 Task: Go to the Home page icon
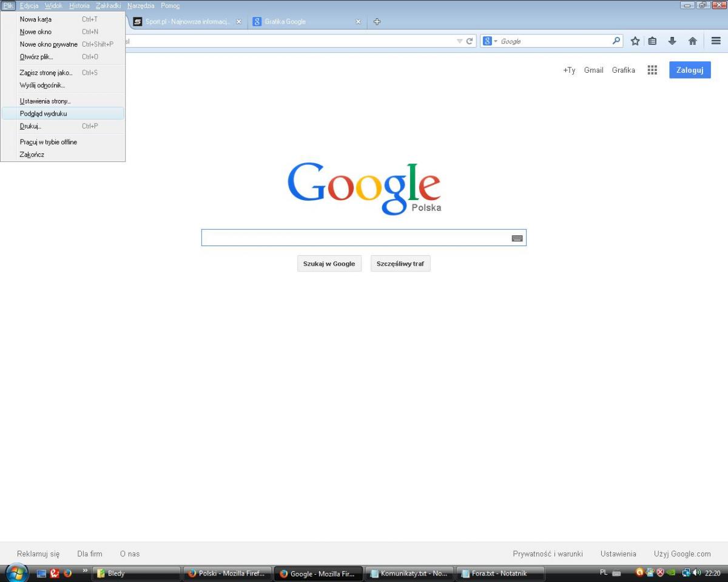[692, 41]
